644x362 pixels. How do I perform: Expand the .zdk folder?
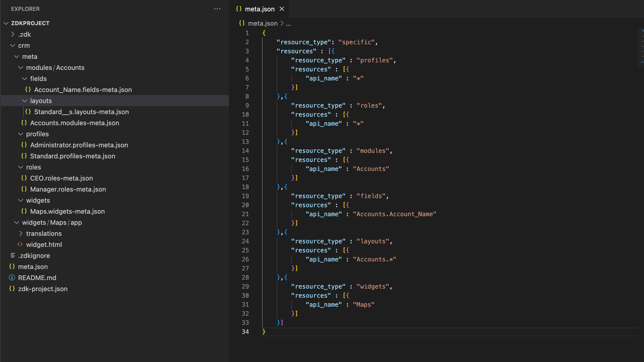[x=13, y=34]
